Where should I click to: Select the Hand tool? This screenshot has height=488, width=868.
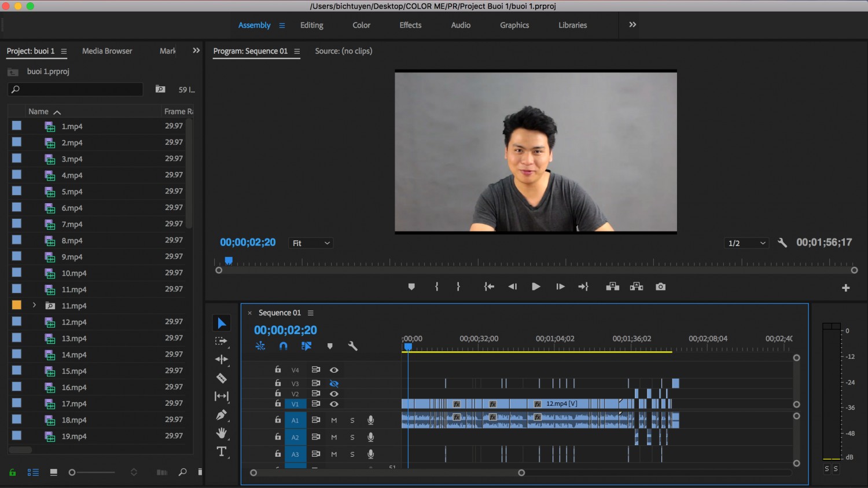tap(221, 433)
